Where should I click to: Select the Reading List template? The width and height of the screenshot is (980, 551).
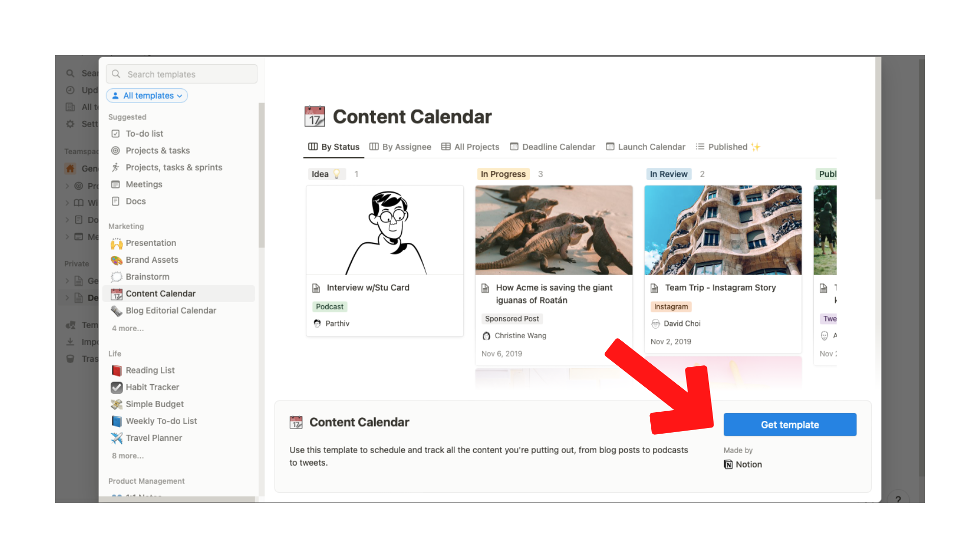[x=149, y=370]
